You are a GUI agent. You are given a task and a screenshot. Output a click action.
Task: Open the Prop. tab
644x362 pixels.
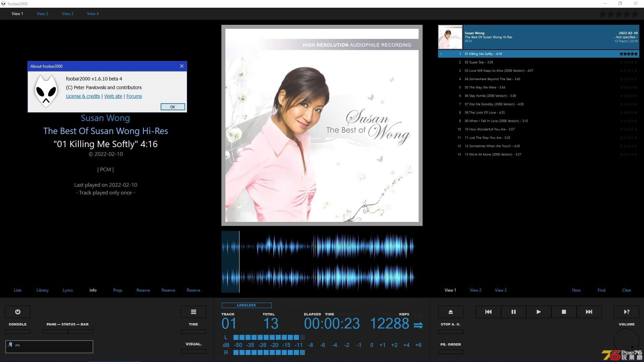118,290
